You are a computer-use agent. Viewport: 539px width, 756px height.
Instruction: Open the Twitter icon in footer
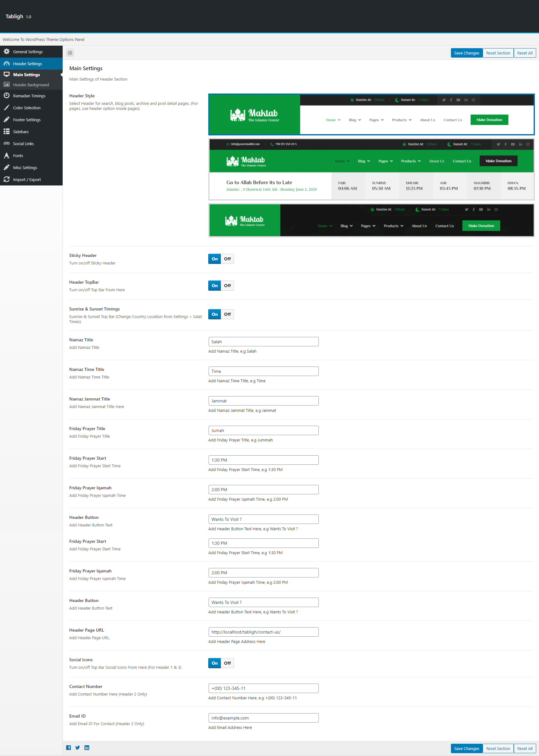tap(77, 747)
